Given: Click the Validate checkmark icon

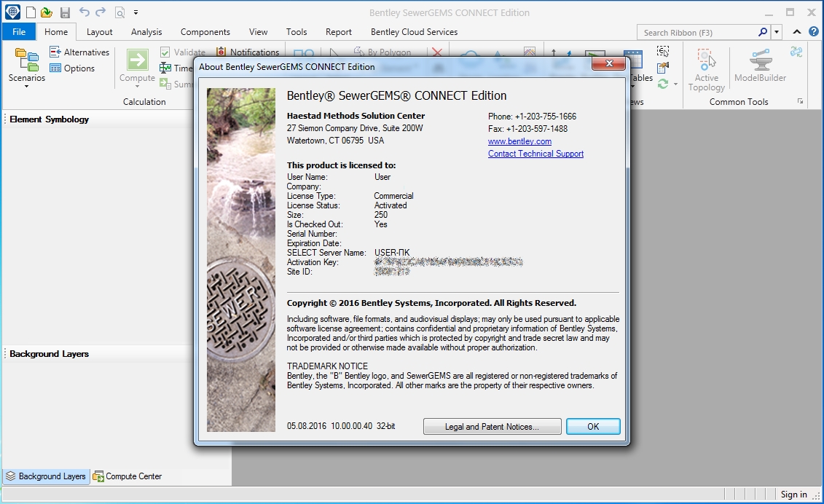Looking at the screenshot, I should click(x=165, y=52).
